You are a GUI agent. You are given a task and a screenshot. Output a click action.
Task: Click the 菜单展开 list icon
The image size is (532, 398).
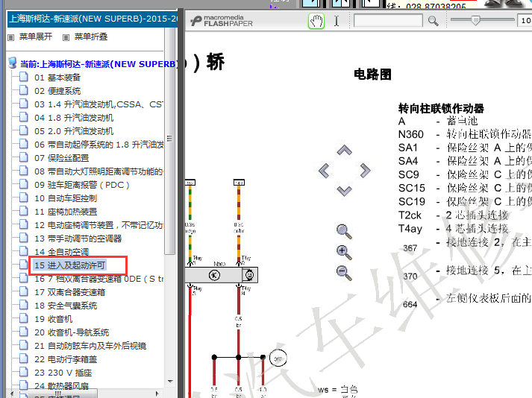point(11,37)
